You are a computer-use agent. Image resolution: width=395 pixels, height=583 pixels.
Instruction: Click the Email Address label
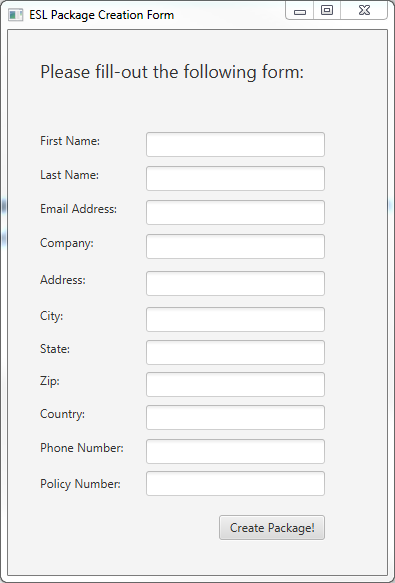[x=78, y=209]
